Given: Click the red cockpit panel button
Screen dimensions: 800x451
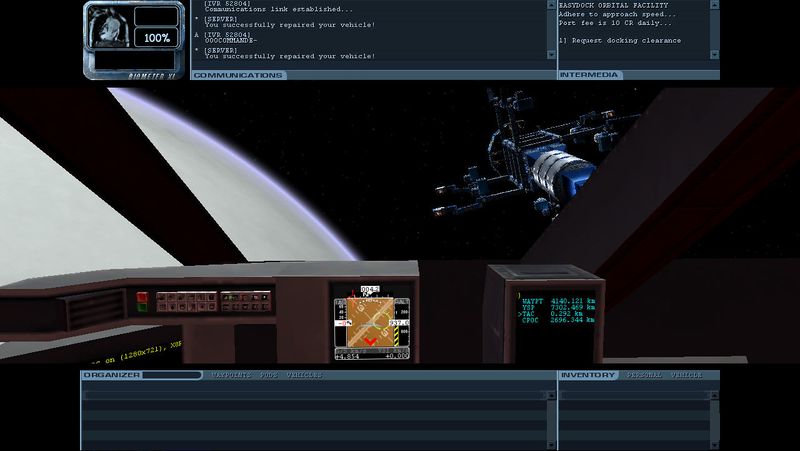Looking at the screenshot, I should tap(142, 297).
